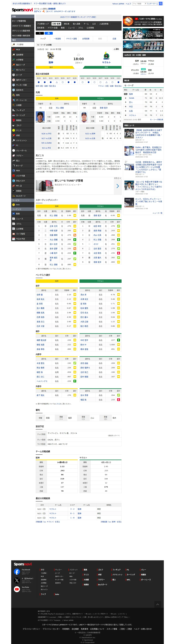Viewport: 175px width, 644px height.
Task: Switch to the 一球速報 tab
Action: [x=57, y=39]
